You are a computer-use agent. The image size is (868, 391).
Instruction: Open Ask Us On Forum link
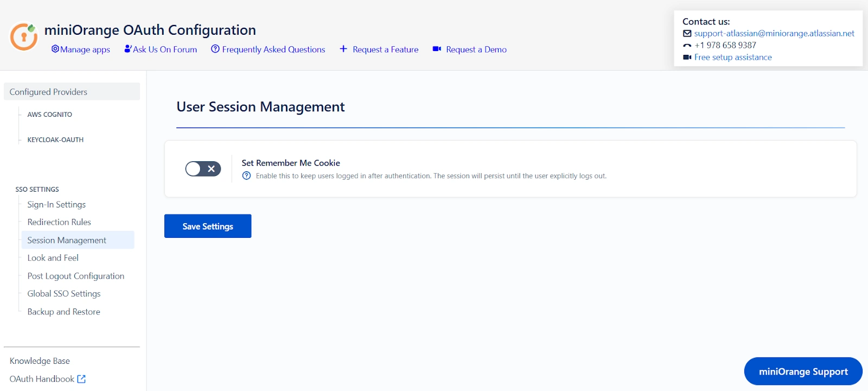coord(165,49)
